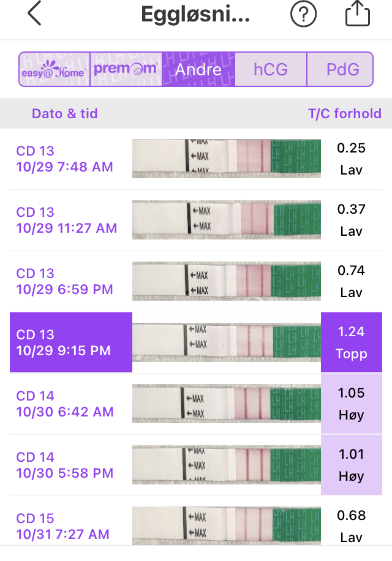Tap the 1.24 Topp ratio cell
The width and height of the screenshot is (392, 561).
351,342
